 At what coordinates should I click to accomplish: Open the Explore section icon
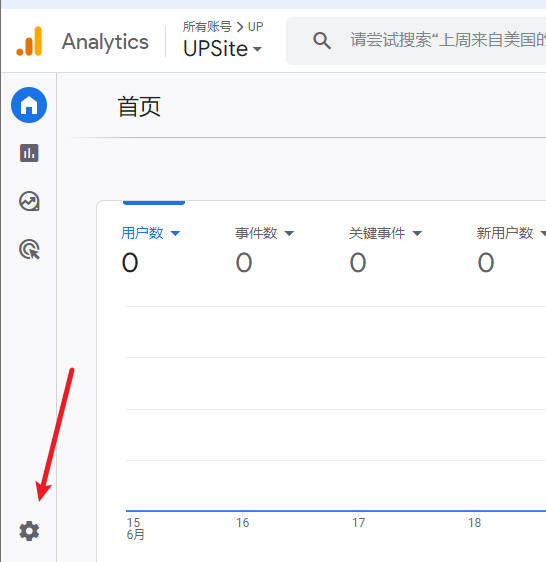[29, 201]
